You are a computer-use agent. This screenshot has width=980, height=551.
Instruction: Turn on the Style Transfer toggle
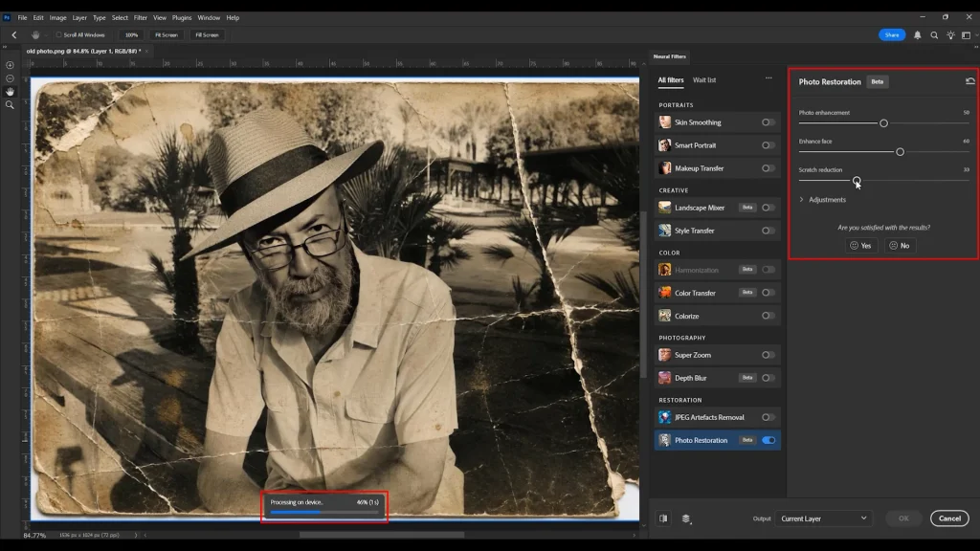tap(768, 231)
